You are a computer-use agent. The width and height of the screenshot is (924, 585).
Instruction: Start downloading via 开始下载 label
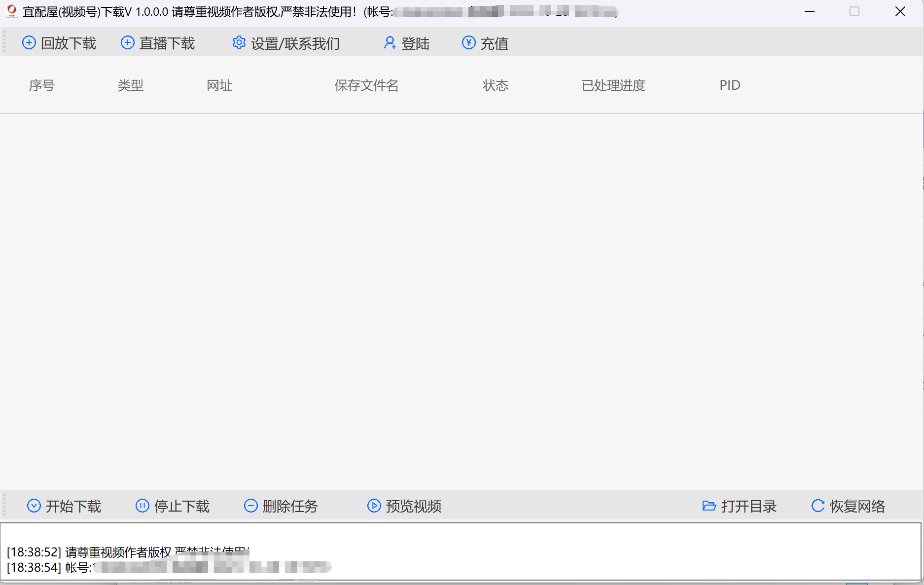73,506
